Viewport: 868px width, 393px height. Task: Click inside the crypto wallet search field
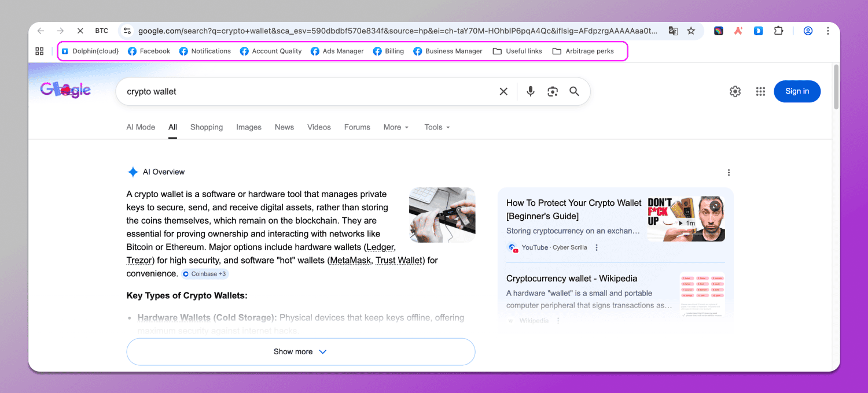307,91
